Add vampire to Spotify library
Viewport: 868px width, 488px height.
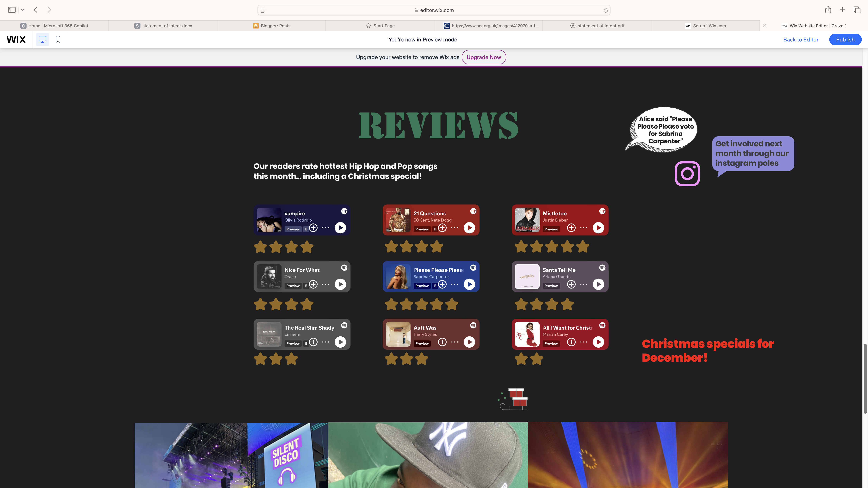[x=313, y=228]
